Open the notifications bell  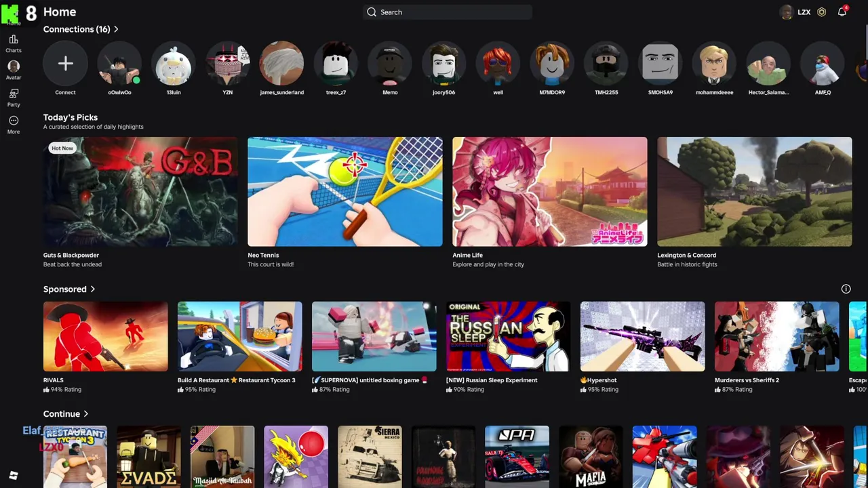pos(842,12)
